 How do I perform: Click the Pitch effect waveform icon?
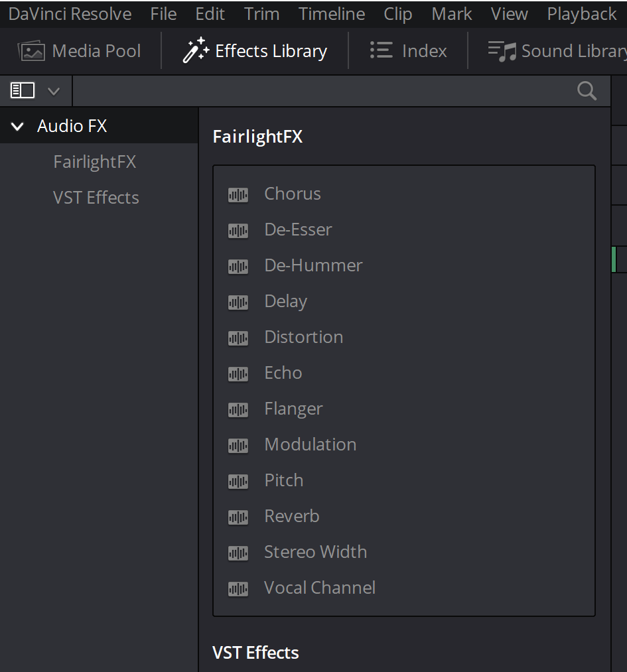point(238,482)
